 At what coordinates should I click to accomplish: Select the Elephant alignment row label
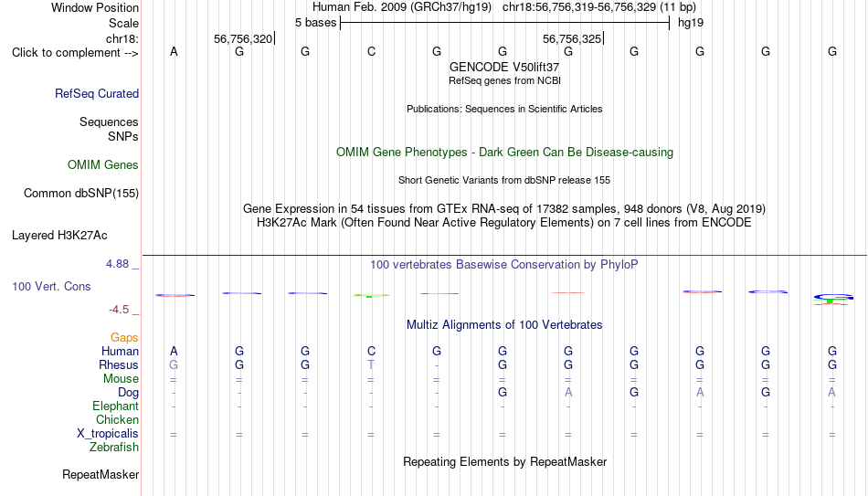point(115,406)
